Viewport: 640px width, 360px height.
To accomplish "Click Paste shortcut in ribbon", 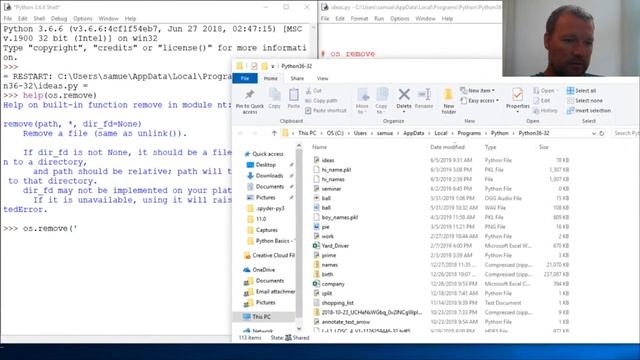I will coord(326,110).
